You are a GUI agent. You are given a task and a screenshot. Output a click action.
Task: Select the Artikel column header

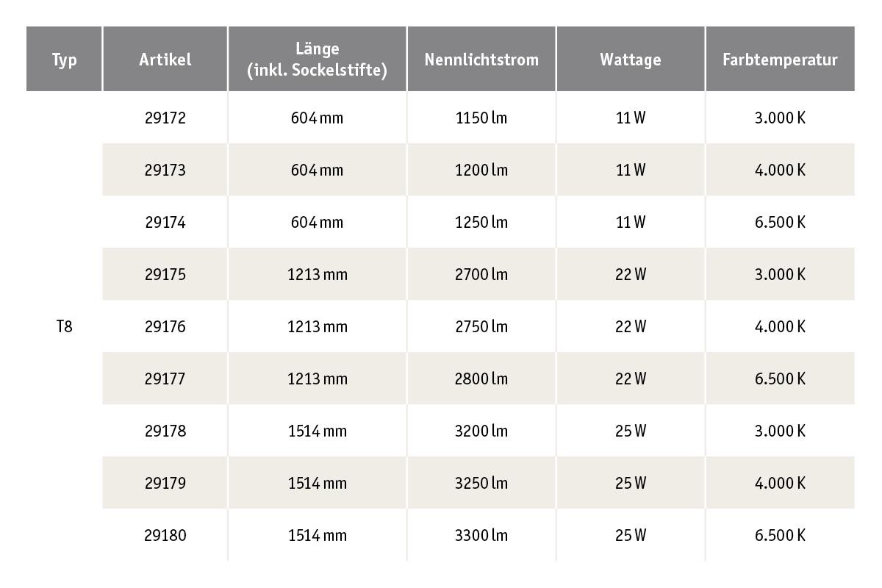165,60
